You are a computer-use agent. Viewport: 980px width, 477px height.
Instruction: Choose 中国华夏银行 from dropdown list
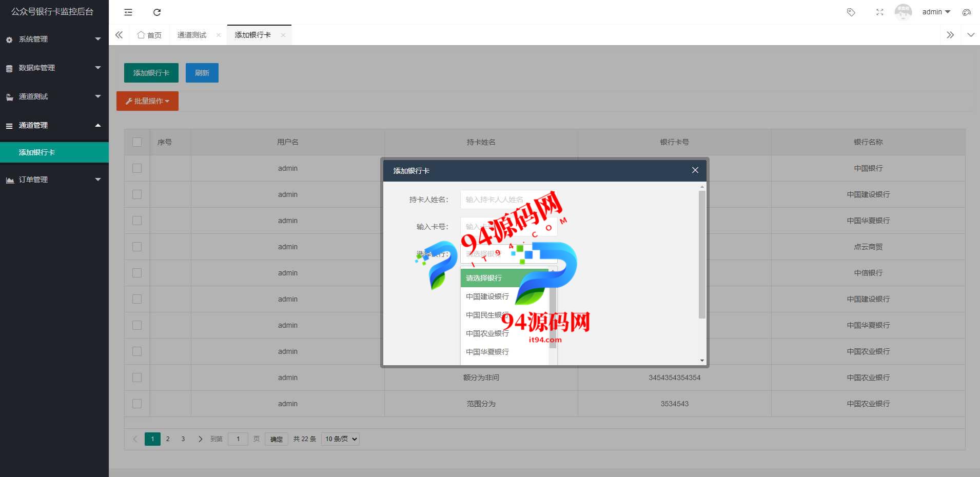pyautogui.click(x=505, y=352)
